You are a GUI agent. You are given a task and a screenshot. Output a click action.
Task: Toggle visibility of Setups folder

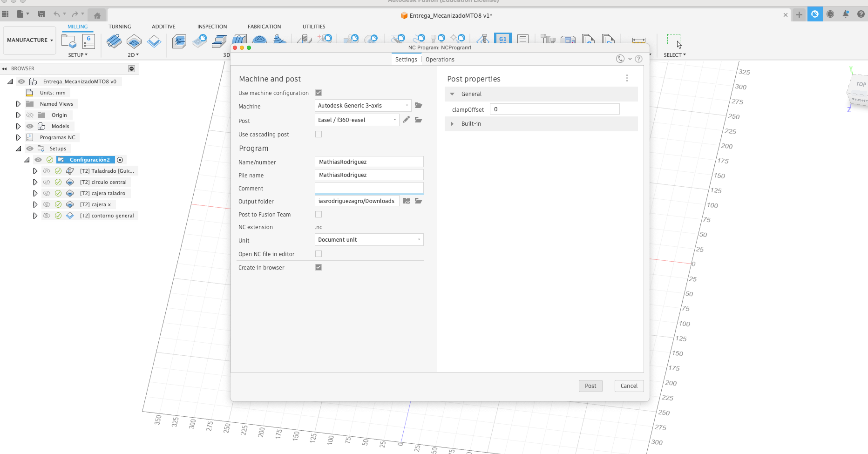point(30,149)
